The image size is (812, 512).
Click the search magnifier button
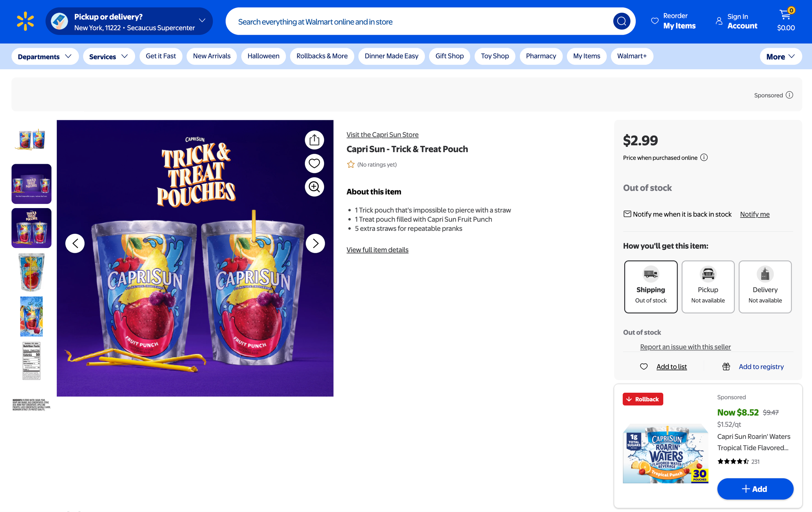(x=621, y=21)
